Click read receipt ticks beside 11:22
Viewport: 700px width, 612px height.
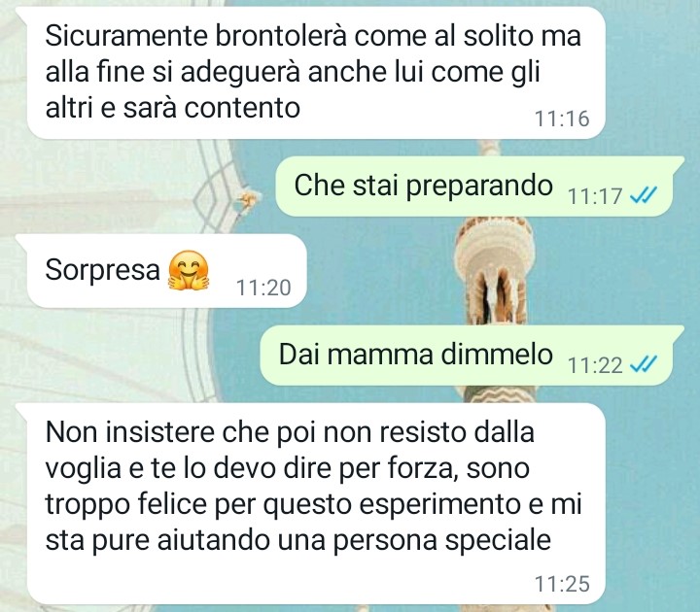tap(643, 364)
